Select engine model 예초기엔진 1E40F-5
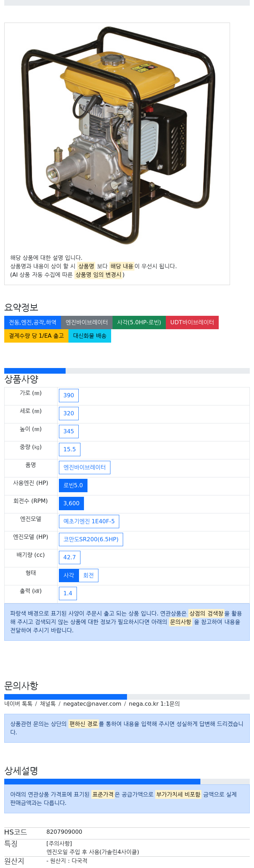The width and height of the screenshot is (254, 868). 89,522
